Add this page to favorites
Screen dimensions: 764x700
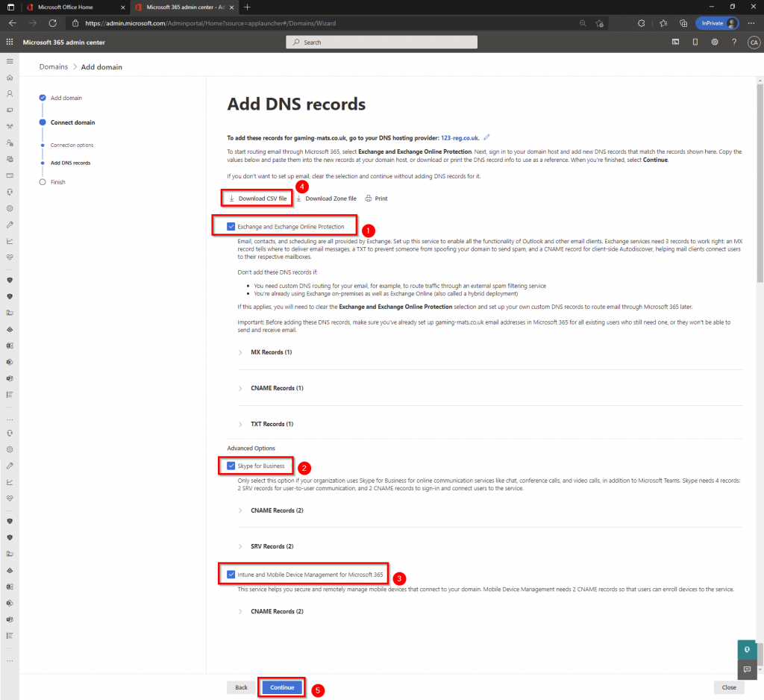point(599,23)
